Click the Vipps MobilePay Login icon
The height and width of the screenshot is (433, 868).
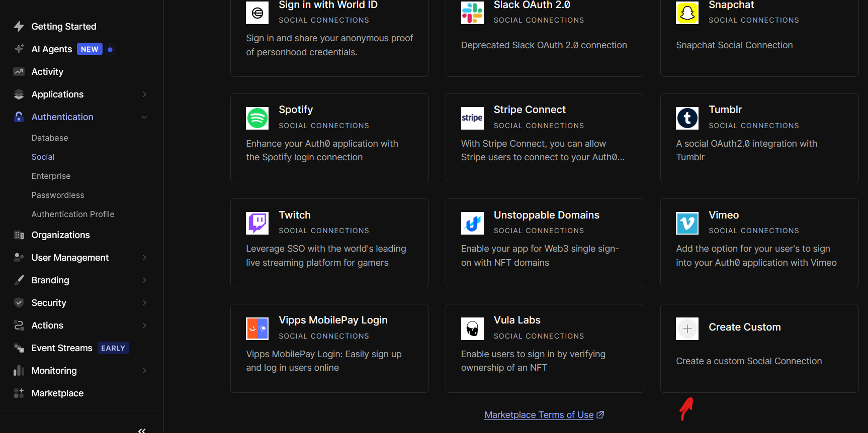(x=257, y=328)
